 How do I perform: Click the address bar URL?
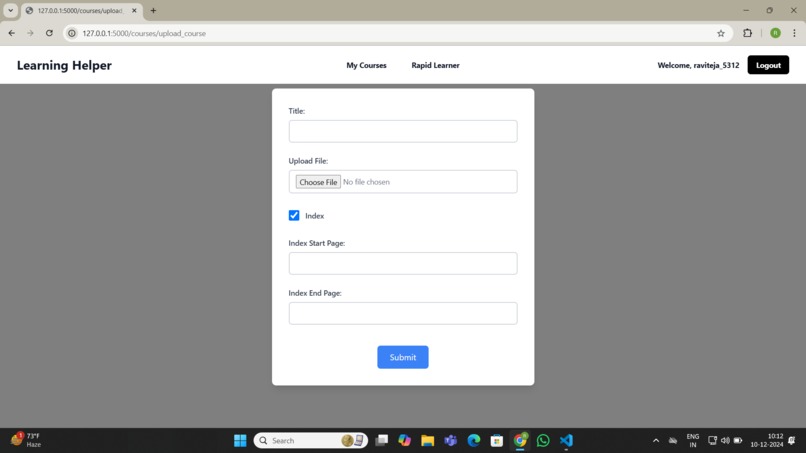point(144,33)
